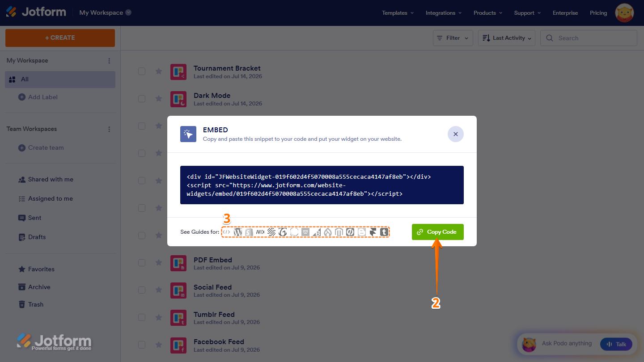644x362 pixels.
Task: Open the Last Activity sort dropdown
Action: (507, 38)
